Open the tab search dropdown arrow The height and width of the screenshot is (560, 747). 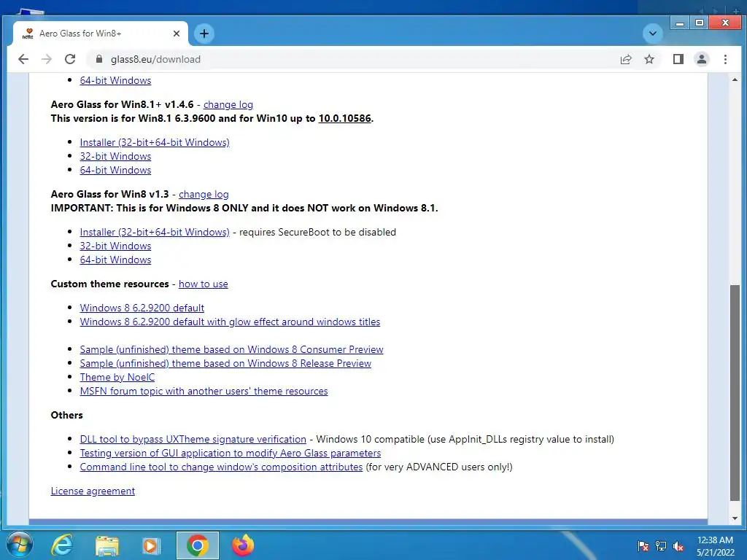[x=653, y=34]
